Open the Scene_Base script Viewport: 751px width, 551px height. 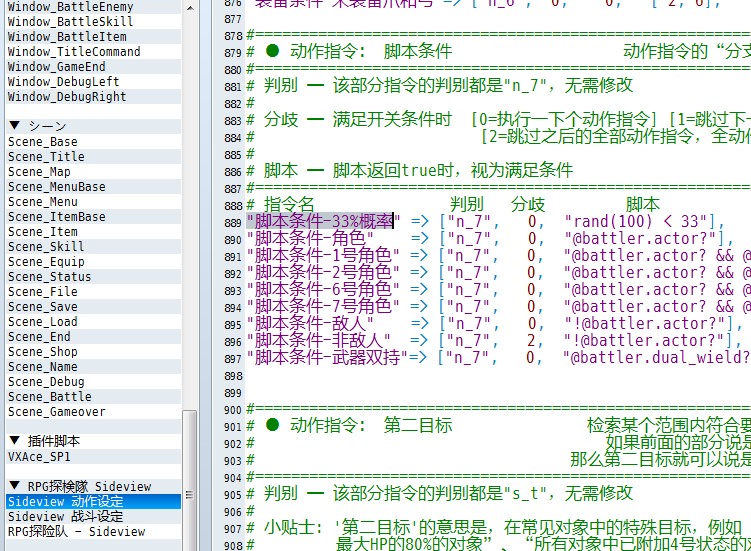[x=93, y=141]
